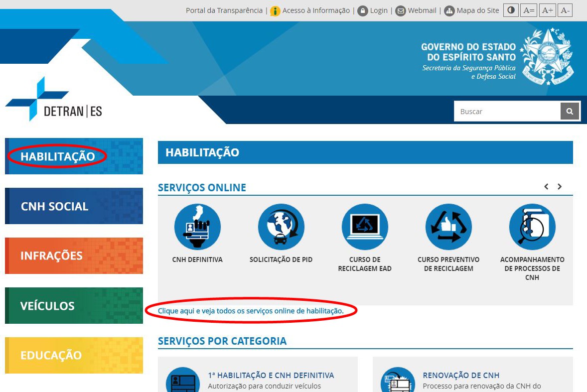Open the 1ª Habilitação e CNH Definitiva link
Viewport: 587px width, 392px height.
(271, 375)
